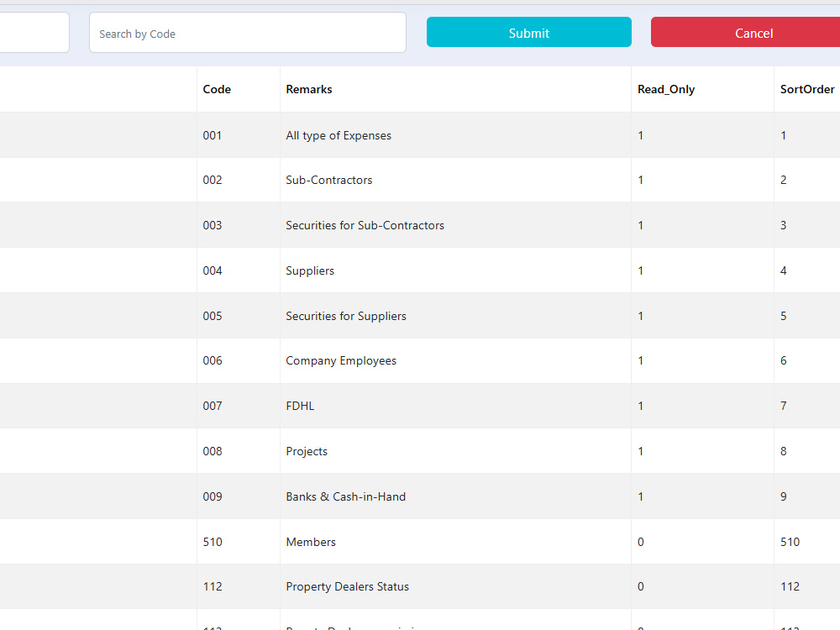Select Property Dealers Status remark
The width and height of the screenshot is (840, 630).
pos(347,586)
